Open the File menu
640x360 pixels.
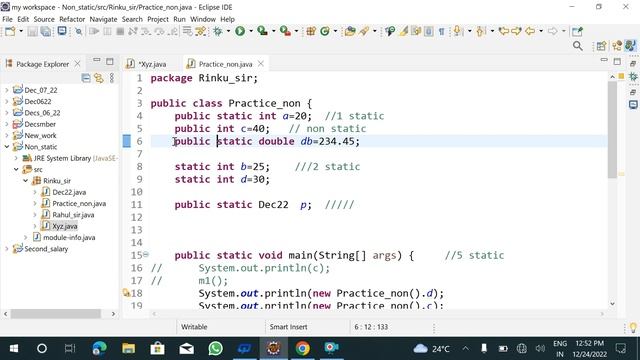(7, 19)
